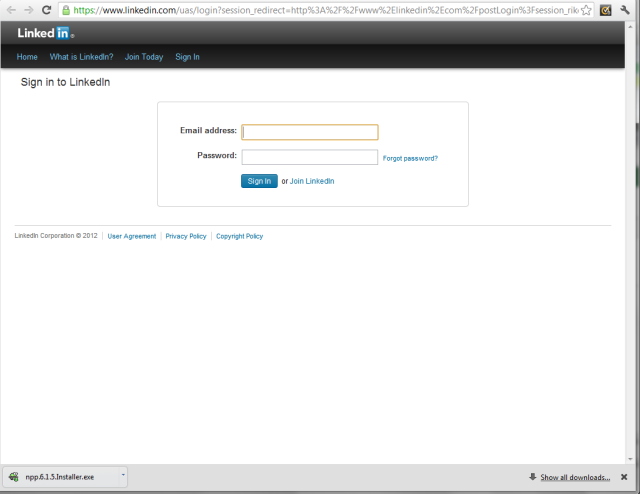Follow the Join LinkedIn link
The width and height of the screenshot is (640, 494).
(x=312, y=181)
